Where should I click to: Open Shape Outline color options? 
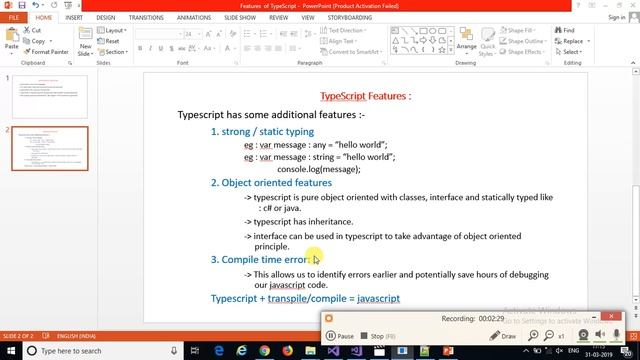coord(523,41)
